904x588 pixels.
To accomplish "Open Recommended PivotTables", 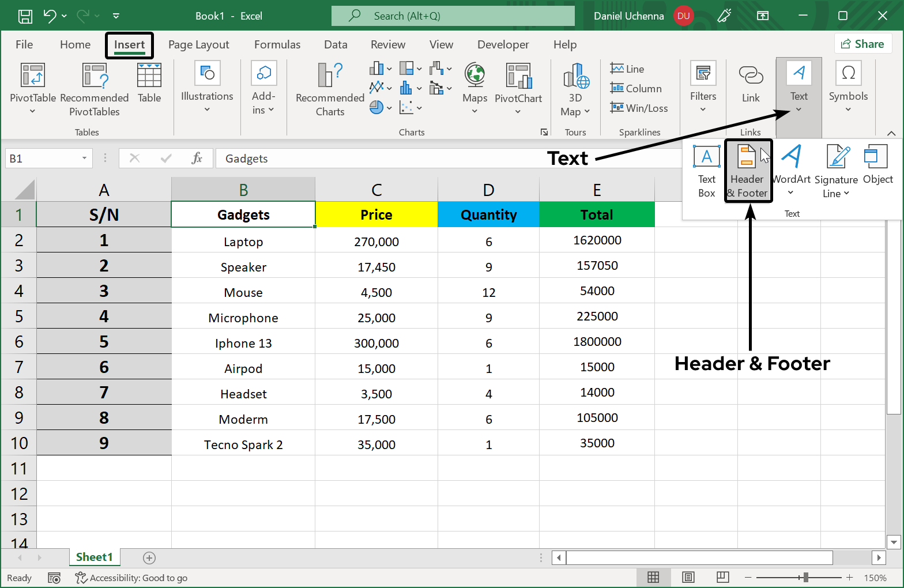I will (x=95, y=88).
